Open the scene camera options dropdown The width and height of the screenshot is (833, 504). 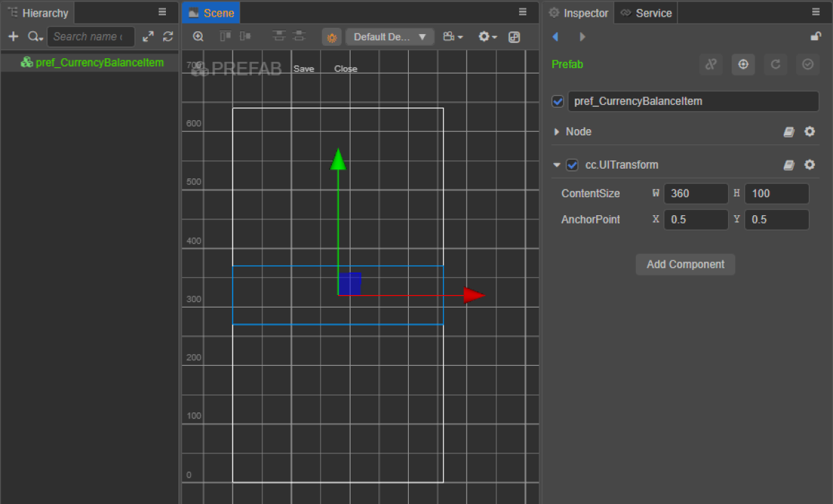(453, 37)
